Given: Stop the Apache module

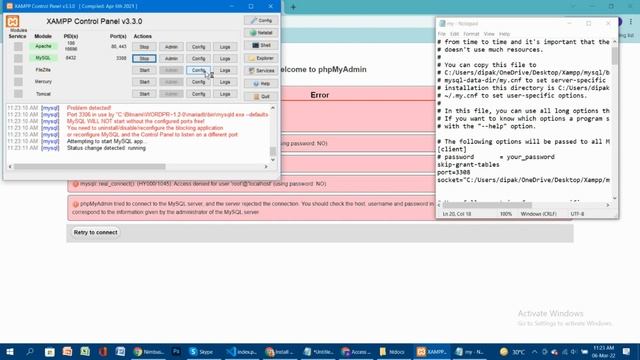Looking at the screenshot, I should click(x=144, y=47).
